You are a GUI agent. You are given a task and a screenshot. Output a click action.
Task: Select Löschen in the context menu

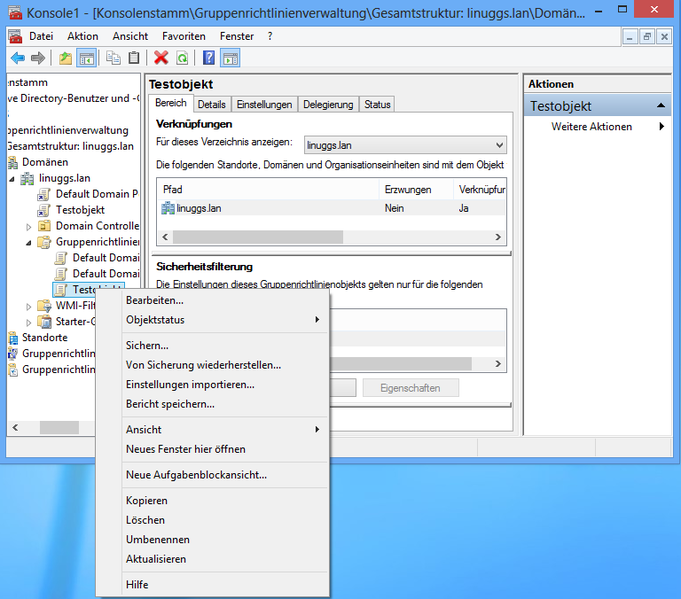coord(145,520)
